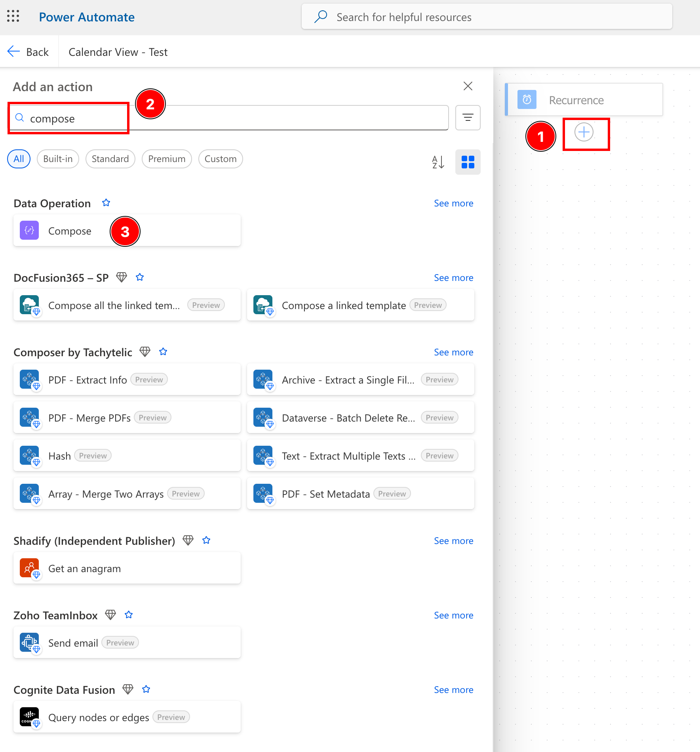Click the Cognite Query nodes icon
The height and width of the screenshot is (752, 700).
(x=29, y=717)
